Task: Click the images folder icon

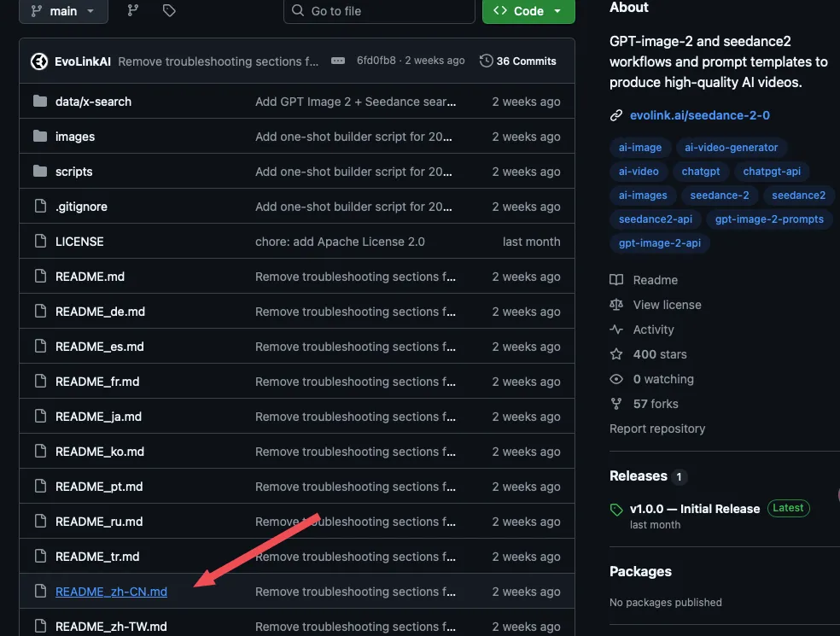Action: pos(40,136)
